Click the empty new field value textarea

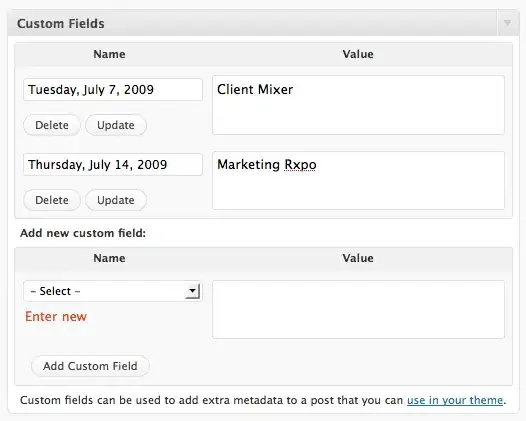(358, 309)
